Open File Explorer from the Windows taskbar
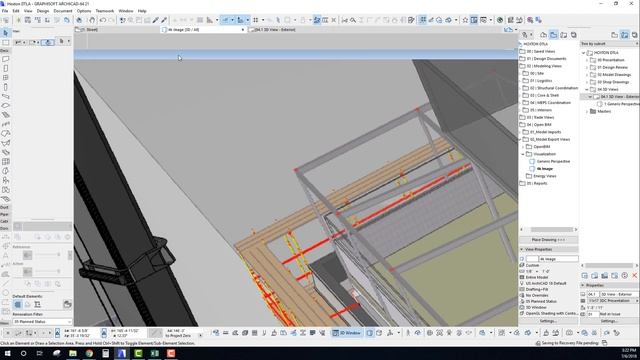Viewport: 640px width, 360px height. 73,353
